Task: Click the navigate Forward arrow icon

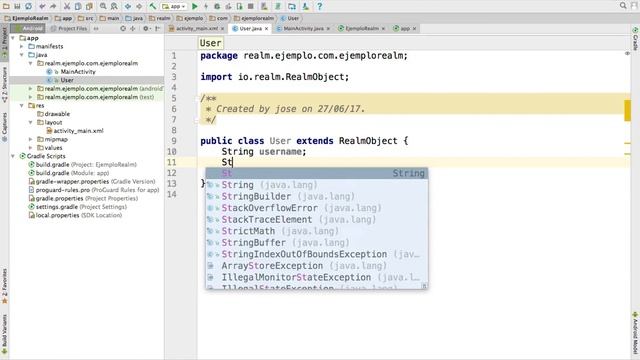Action: pos(139,6)
